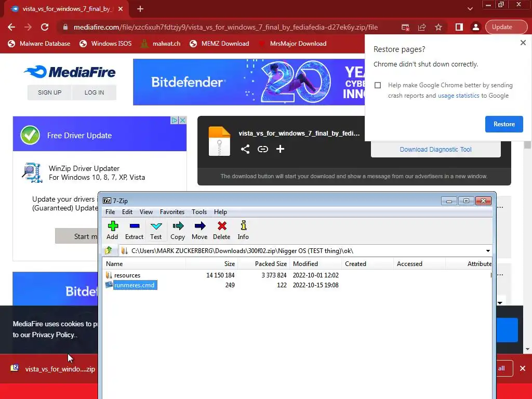This screenshot has height=399, width=532.
Task: Click the Move arrow icon in 7-Zip
Action: (199, 230)
